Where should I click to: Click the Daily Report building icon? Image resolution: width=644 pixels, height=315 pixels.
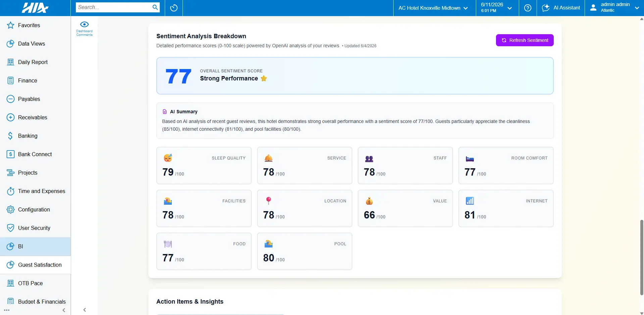click(10, 62)
